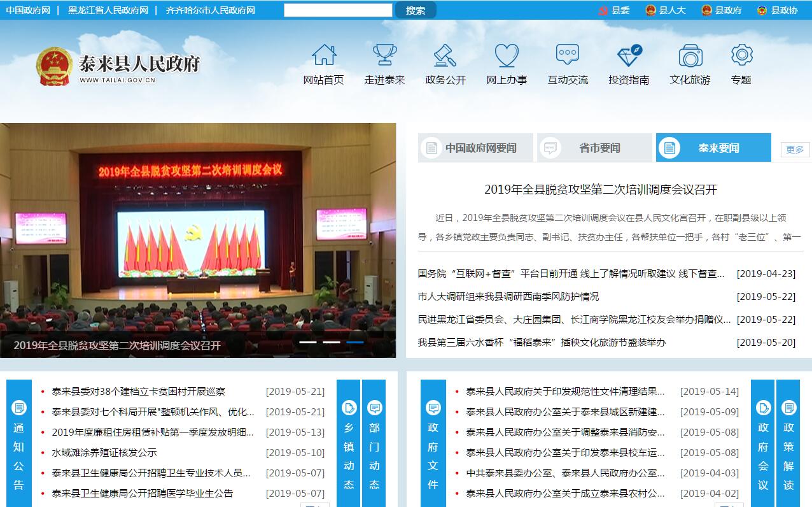Viewport: 812px width, 507px height.
Task: Click the speech icon on 省市要闻 tab
Action: tap(550, 148)
